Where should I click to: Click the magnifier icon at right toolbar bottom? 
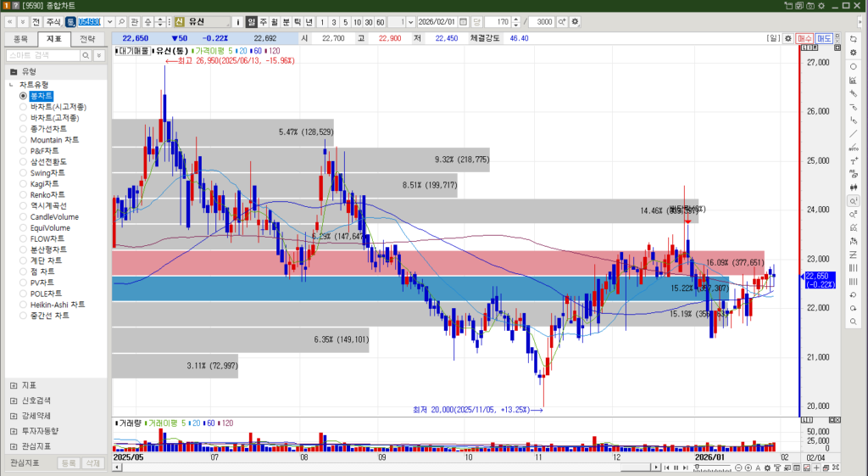(853, 322)
